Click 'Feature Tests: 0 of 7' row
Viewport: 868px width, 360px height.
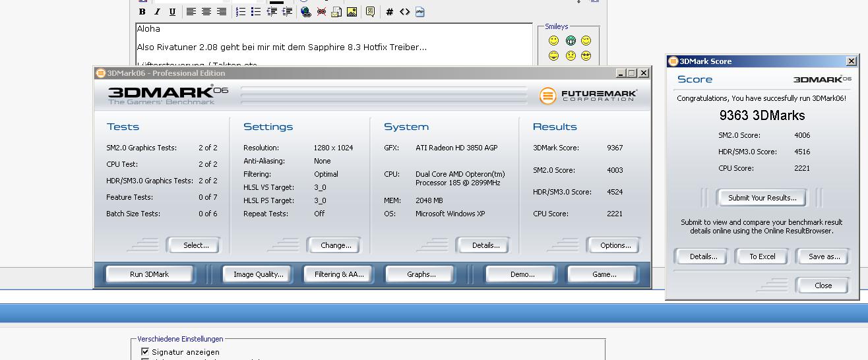coord(162,197)
